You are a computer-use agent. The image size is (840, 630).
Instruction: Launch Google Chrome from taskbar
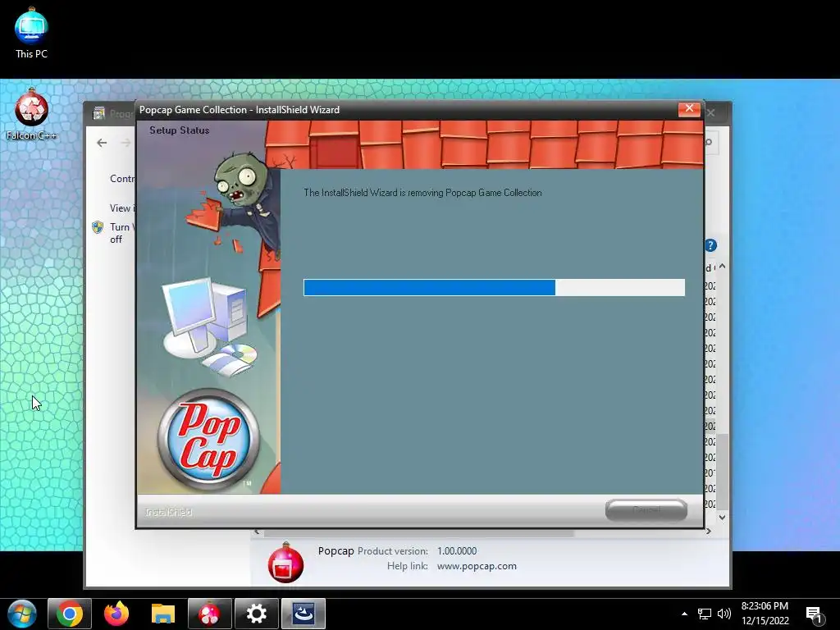pos(70,614)
